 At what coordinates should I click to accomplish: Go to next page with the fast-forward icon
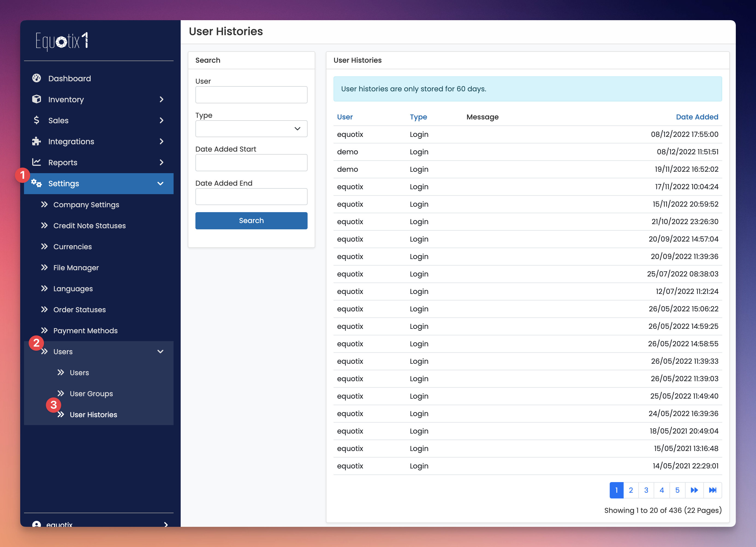click(x=694, y=490)
